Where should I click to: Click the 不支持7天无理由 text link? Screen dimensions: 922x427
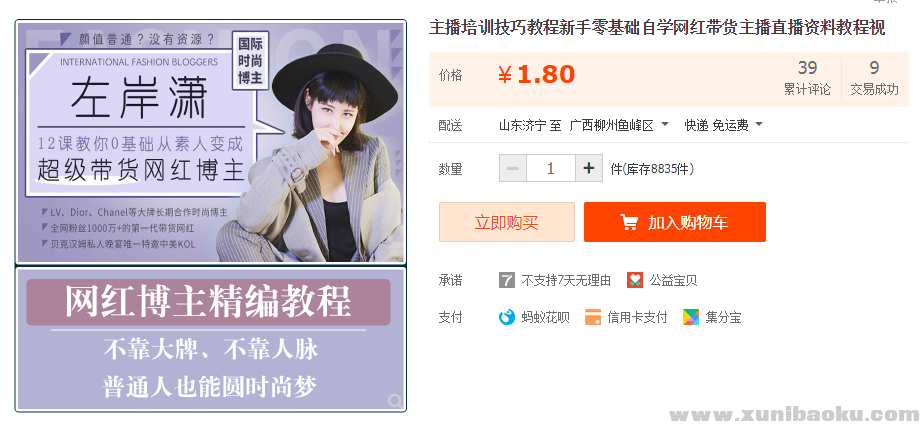pyautogui.click(x=566, y=281)
